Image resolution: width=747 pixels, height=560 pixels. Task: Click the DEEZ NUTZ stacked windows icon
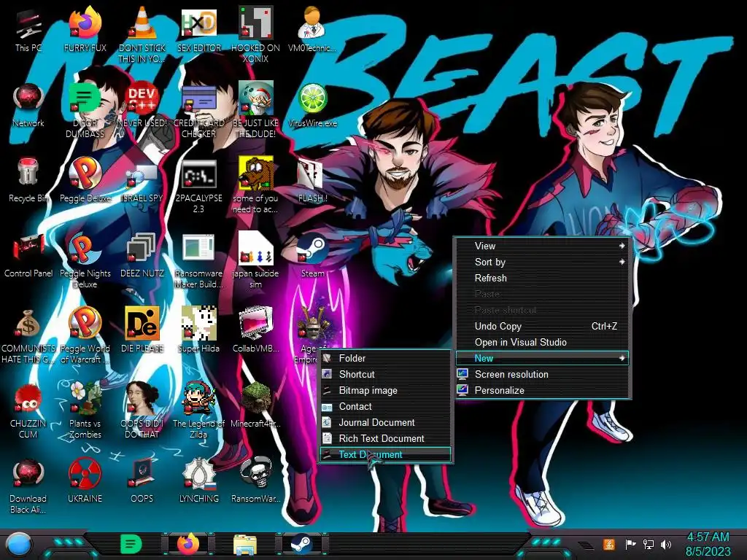[142, 256]
